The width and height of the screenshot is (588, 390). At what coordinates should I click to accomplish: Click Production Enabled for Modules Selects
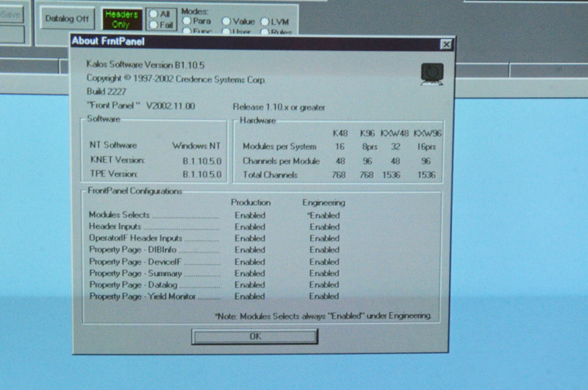click(x=250, y=216)
